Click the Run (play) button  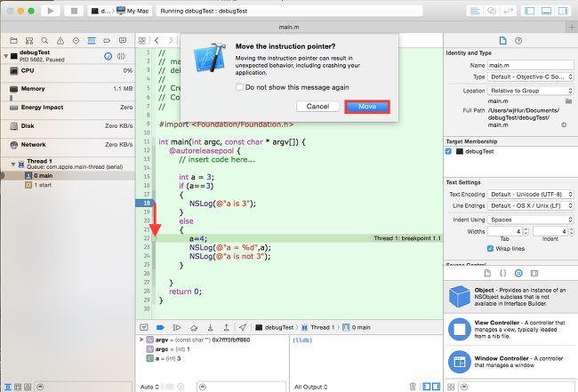pyautogui.click(x=51, y=11)
